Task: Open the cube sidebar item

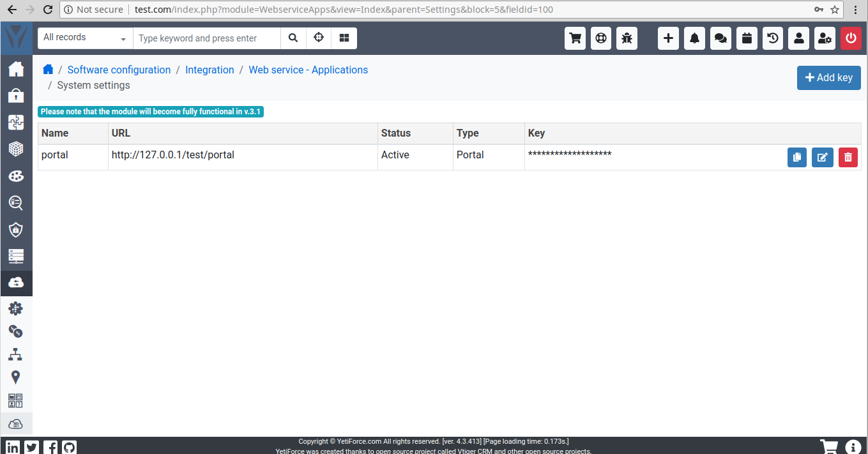Action: [16, 149]
